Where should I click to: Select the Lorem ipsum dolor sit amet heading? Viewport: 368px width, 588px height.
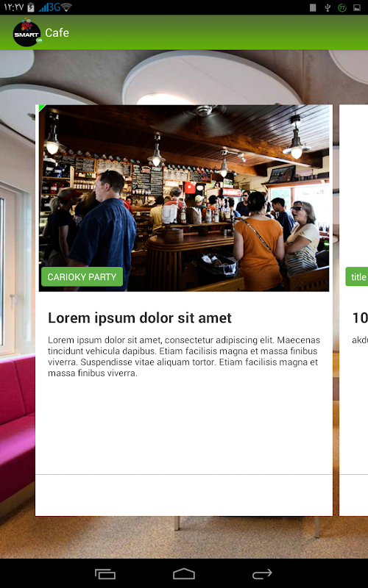click(x=140, y=318)
